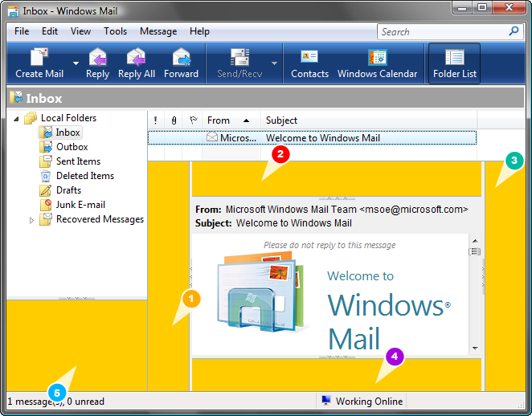Select the Outbox folder

point(72,147)
